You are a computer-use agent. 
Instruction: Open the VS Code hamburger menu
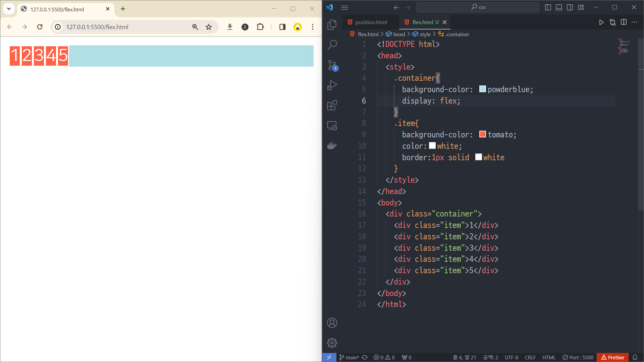point(344,7)
